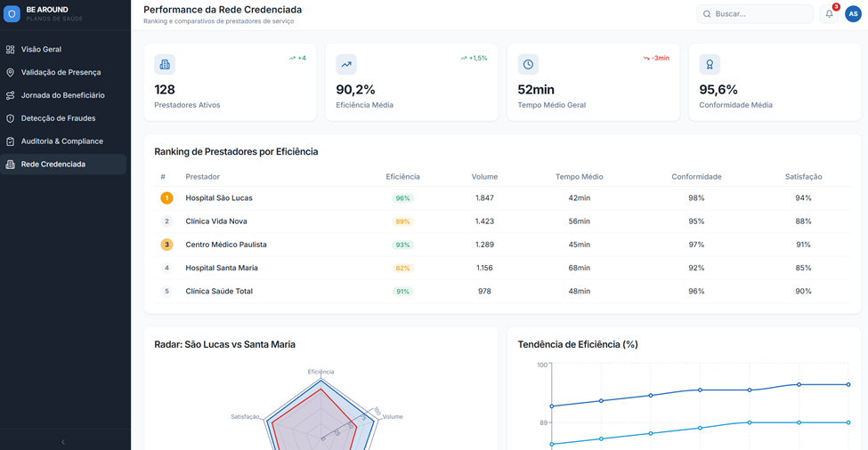Open Auditoria & Compliance page
The image size is (868, 450).
pos(63,141)
